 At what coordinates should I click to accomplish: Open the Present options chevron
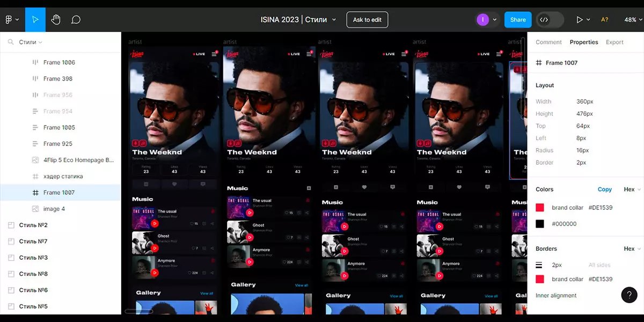588,20
